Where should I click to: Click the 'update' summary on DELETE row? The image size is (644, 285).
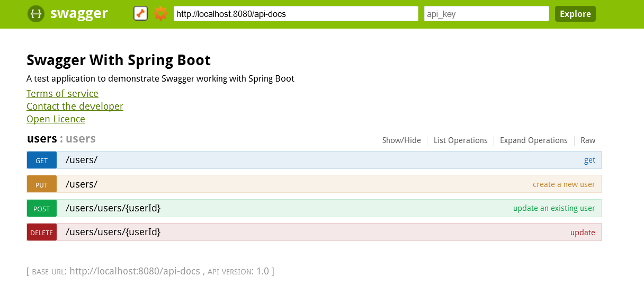coord(583,233)
